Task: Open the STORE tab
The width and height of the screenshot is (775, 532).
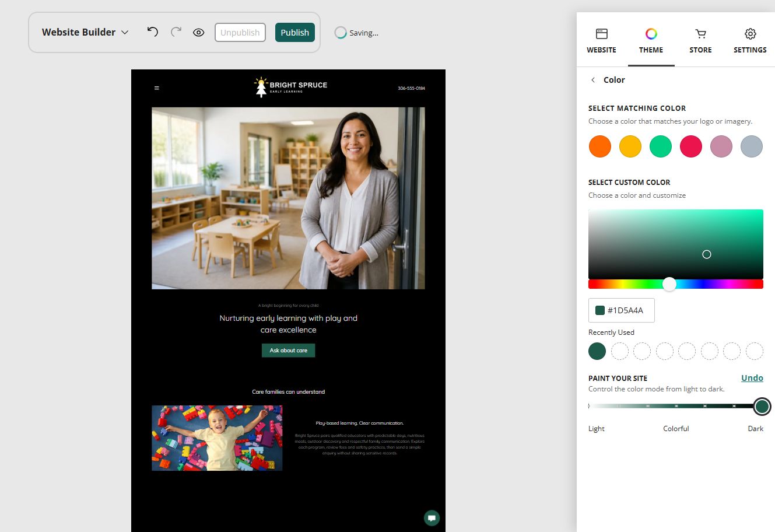Action: (700, 41)
